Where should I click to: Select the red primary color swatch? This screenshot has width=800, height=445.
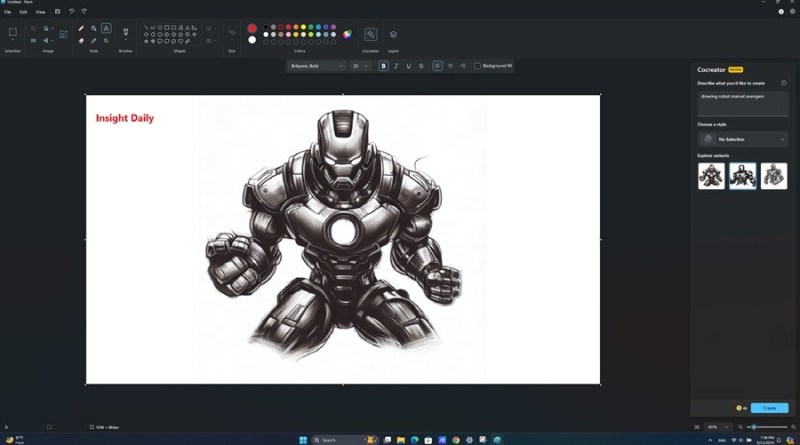click(x=252, y=28)
